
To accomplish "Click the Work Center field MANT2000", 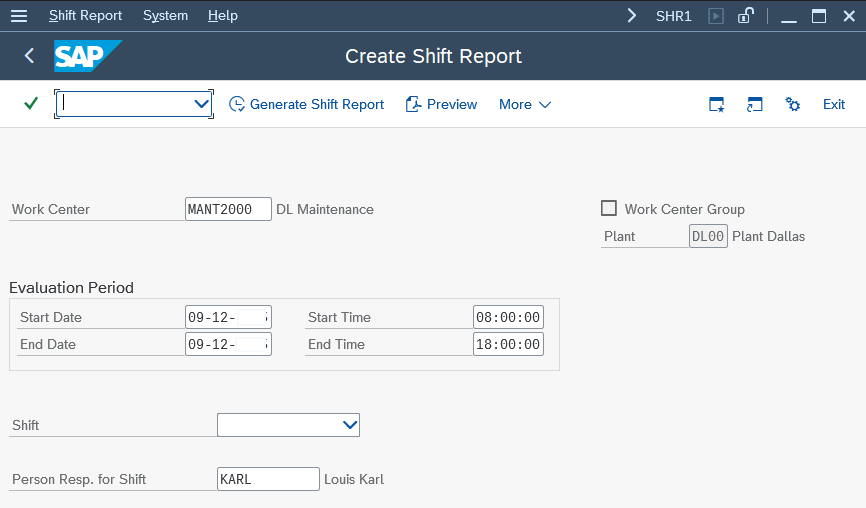I will (228, 209).
